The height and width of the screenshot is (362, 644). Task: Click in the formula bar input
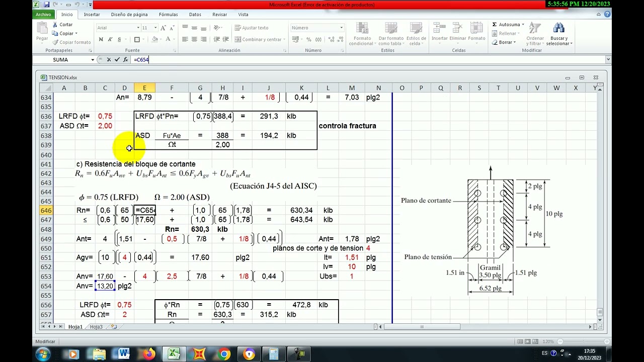pyautogui.click(x=367, y=59)
